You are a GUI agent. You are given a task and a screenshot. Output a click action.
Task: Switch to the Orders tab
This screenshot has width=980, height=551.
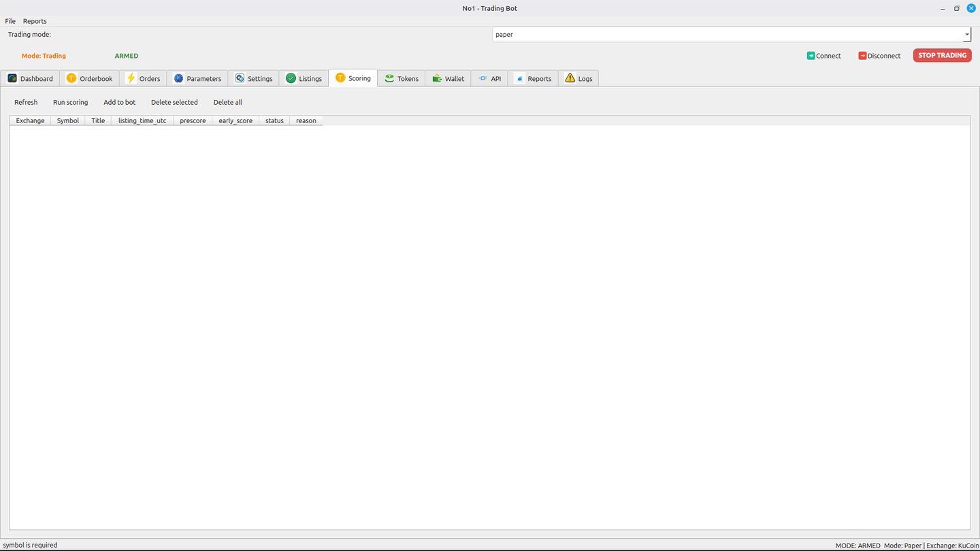(x=144, y=78)
